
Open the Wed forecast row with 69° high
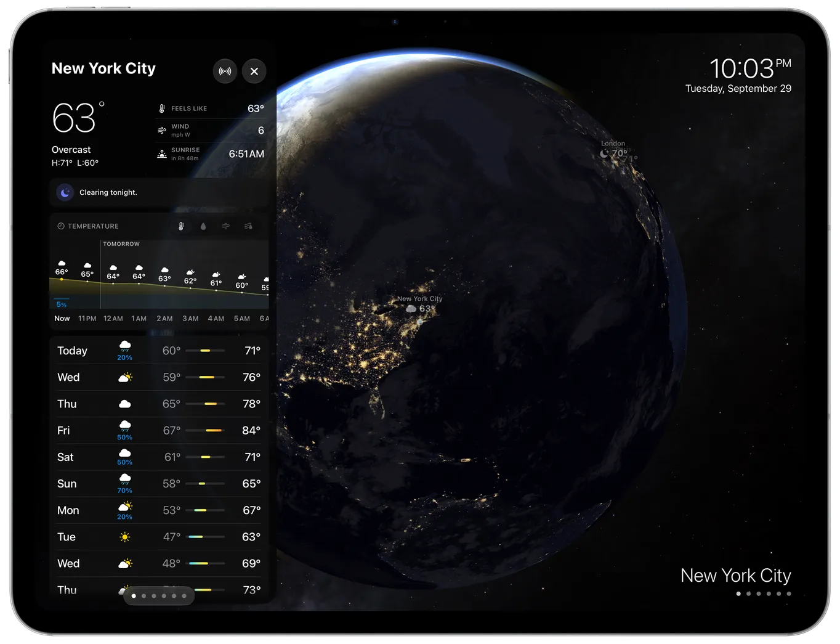159,564
